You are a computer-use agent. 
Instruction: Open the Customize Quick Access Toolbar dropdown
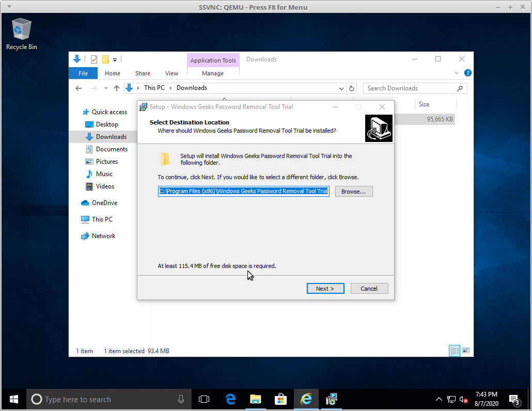point(115,60)
